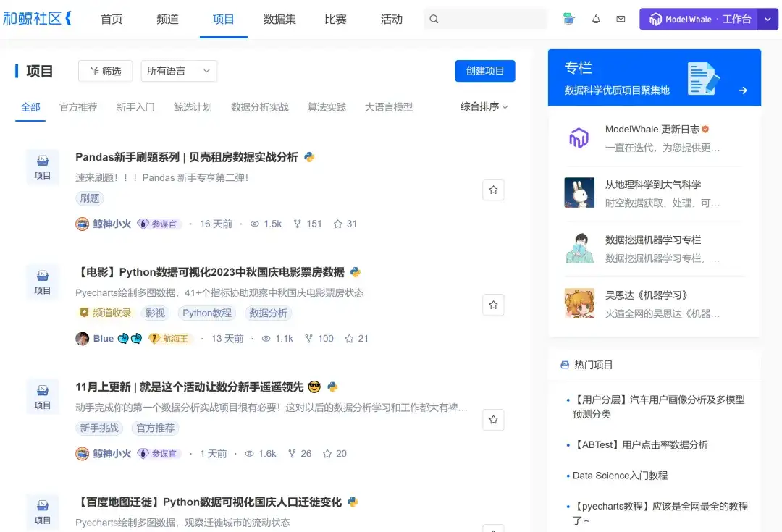Click the 和鲸社区 logo
Viewport: 782px width, 532px height.
[x=38, y=18]
